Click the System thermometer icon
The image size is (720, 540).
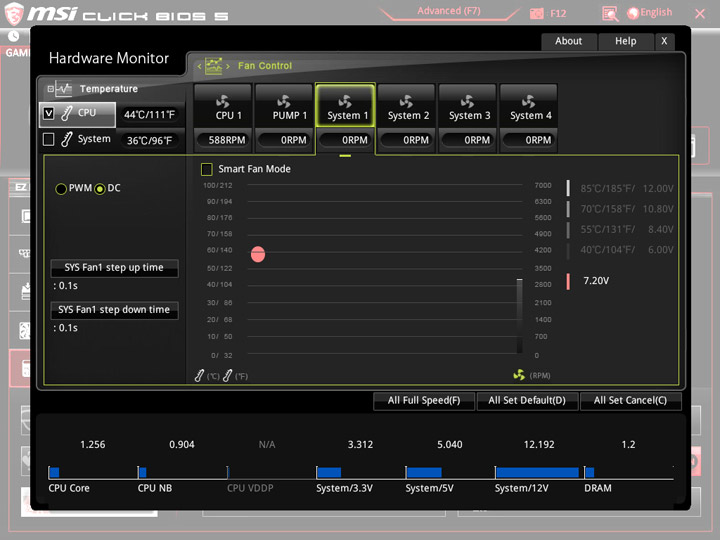(67, 139)
